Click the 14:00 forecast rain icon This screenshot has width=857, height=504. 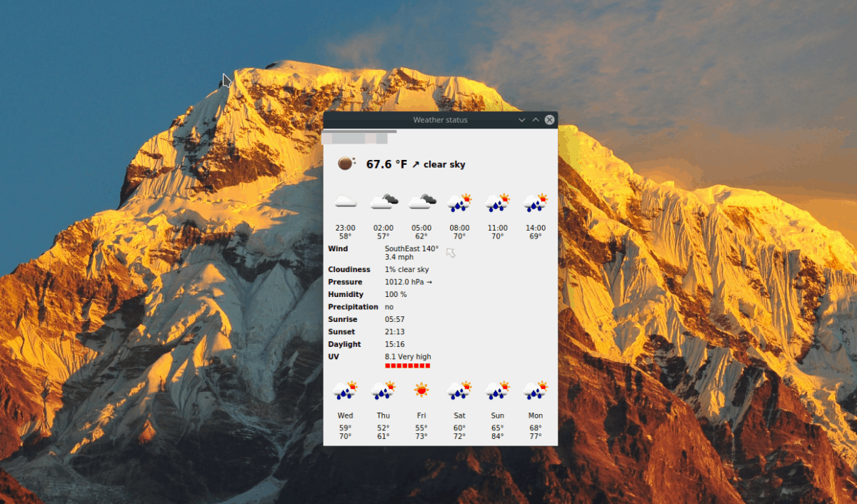536,203
